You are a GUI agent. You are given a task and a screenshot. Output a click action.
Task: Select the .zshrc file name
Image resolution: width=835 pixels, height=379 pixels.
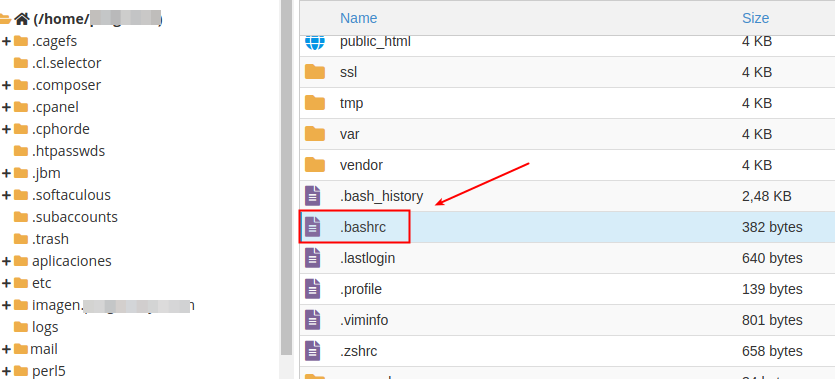(x=358, y=351)
